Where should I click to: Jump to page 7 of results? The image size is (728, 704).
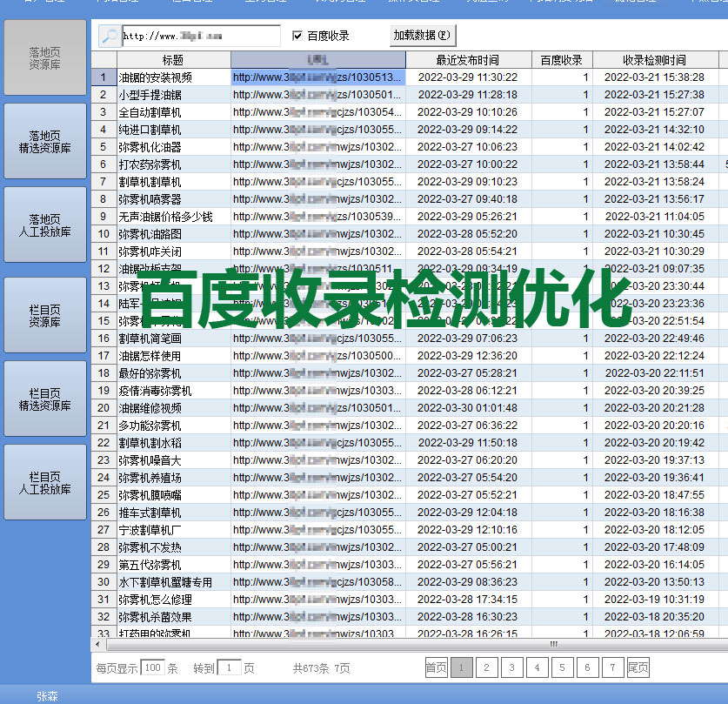click(x=613, y=667)
